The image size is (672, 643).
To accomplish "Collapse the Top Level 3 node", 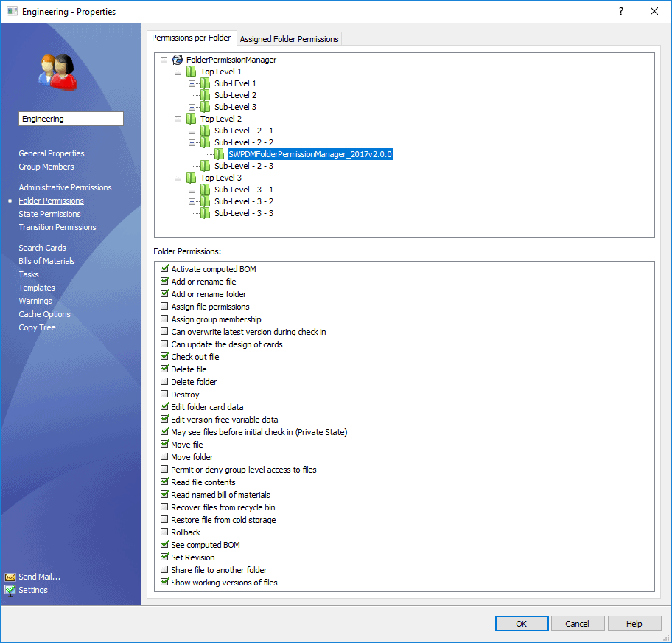I will click(178, 178).
